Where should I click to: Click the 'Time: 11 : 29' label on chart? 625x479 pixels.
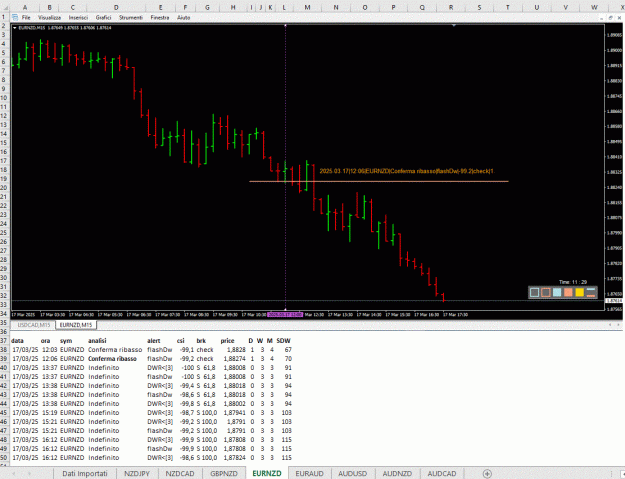[x=573, y=282]
